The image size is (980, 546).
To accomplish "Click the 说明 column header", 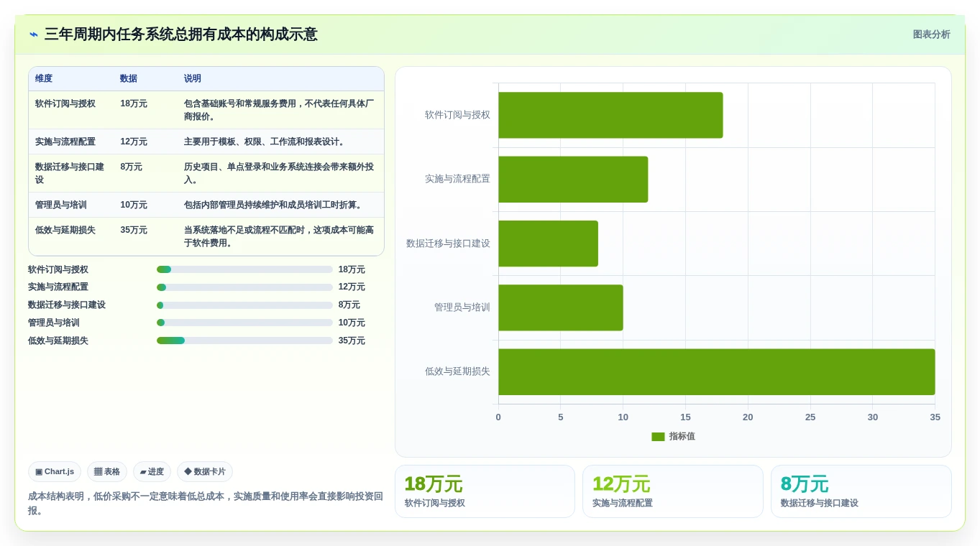I will pyautogui.click(x=193, y=79).
